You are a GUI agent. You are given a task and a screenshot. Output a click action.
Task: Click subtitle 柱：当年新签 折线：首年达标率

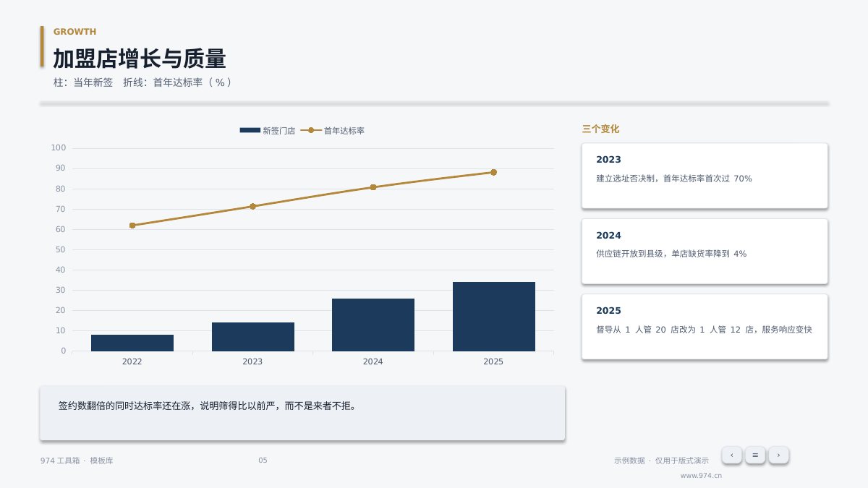tap(142, 82)
